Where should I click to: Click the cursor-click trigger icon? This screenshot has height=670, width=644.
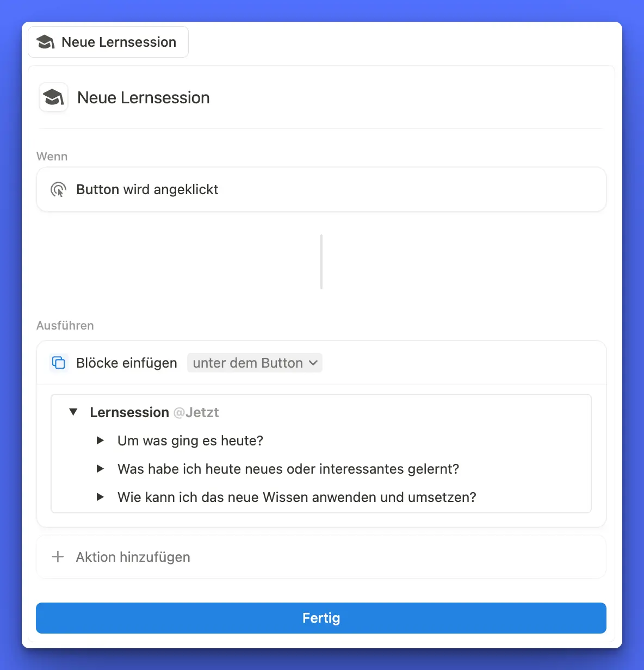58,189
